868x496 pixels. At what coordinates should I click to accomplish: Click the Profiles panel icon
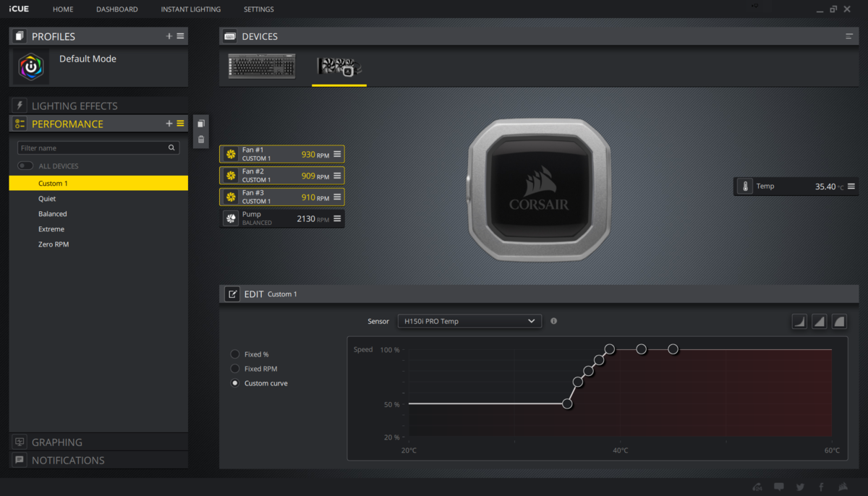19,36
